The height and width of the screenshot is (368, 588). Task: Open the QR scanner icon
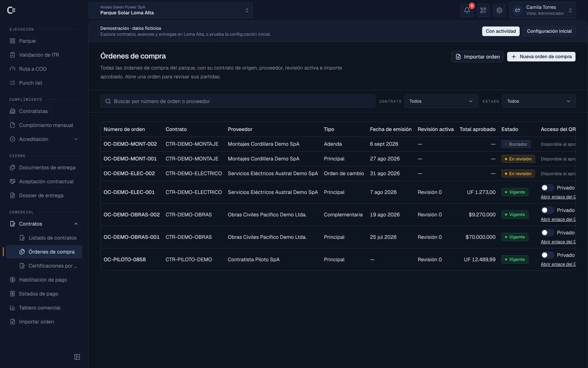(x=483, y=10)
